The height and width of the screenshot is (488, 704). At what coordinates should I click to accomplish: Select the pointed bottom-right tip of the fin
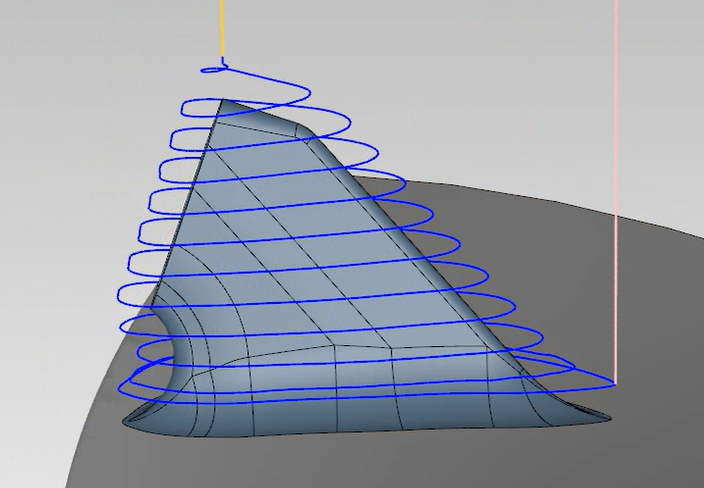[x=606, y=417]
